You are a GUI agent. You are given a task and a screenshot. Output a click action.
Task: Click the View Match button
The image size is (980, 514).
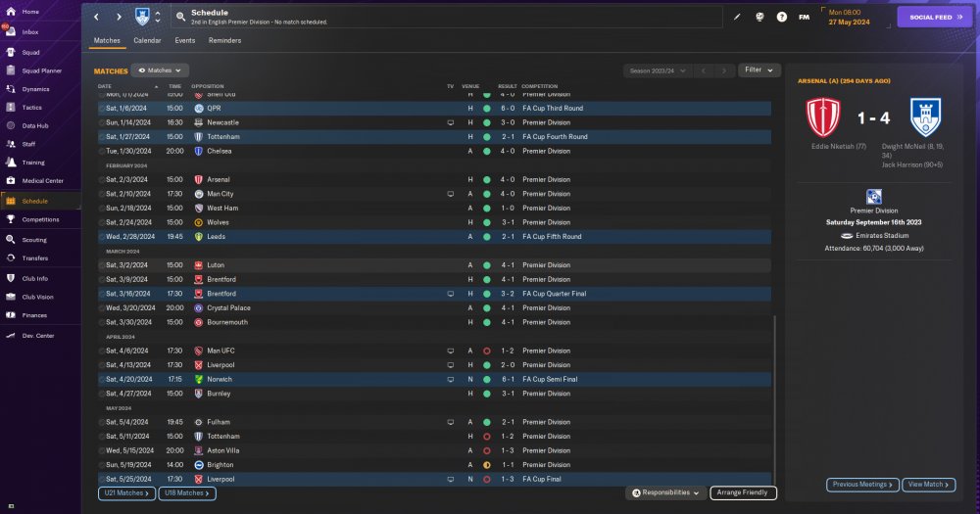(x=929, y=485)
